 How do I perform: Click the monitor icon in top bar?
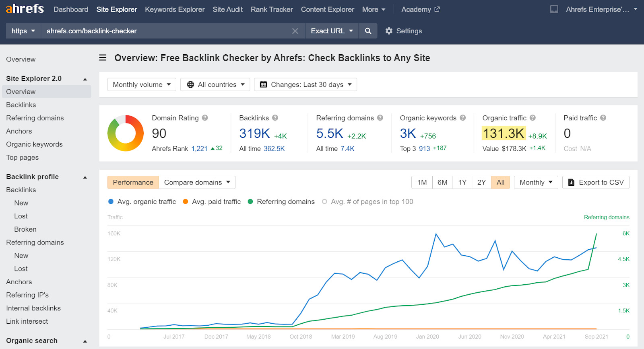(554, 9)
